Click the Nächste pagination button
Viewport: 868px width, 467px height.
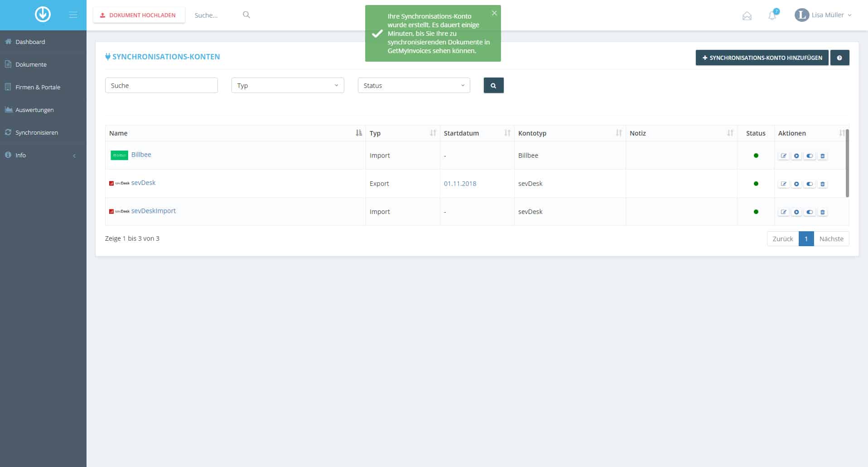click(x=831, y=239)
